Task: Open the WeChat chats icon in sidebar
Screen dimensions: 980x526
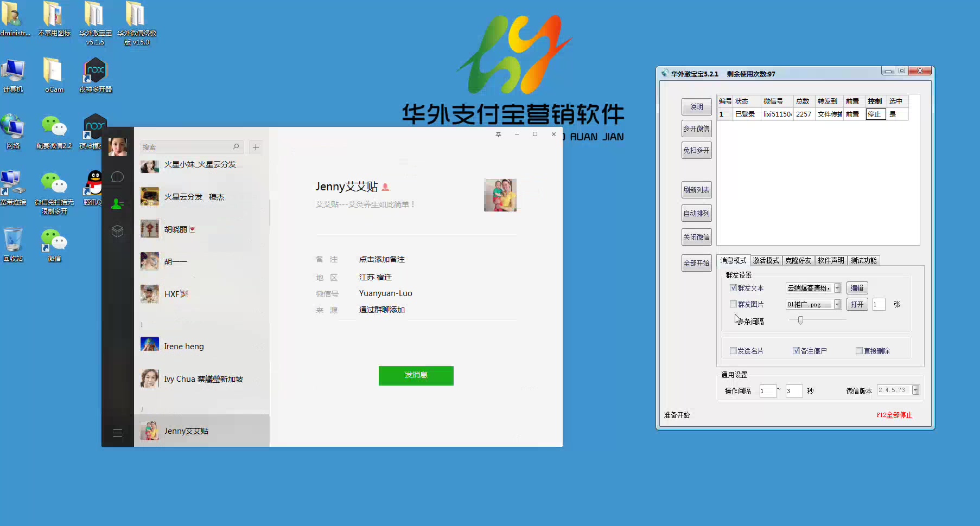Action: point(117,177)
